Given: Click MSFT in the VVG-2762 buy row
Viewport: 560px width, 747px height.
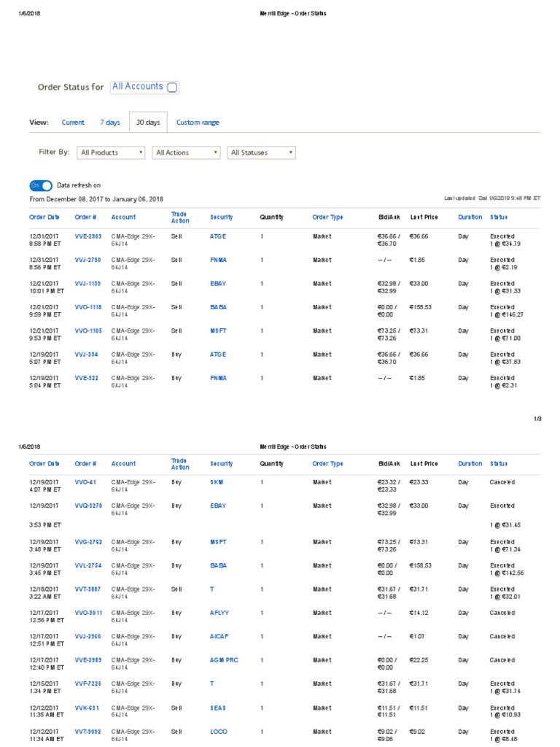Looking at the screenshot, I should click(219, 542).
